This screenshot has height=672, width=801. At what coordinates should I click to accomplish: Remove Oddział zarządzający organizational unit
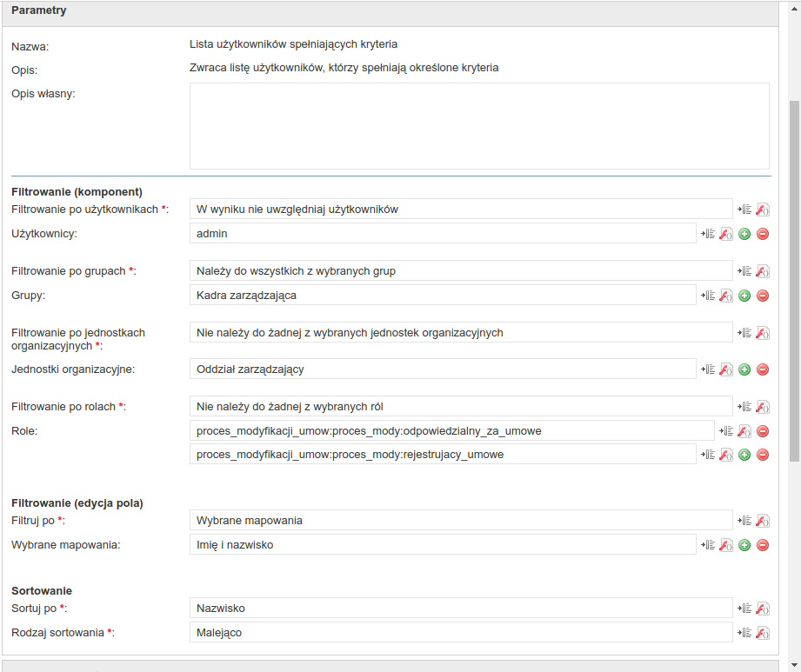762,369
